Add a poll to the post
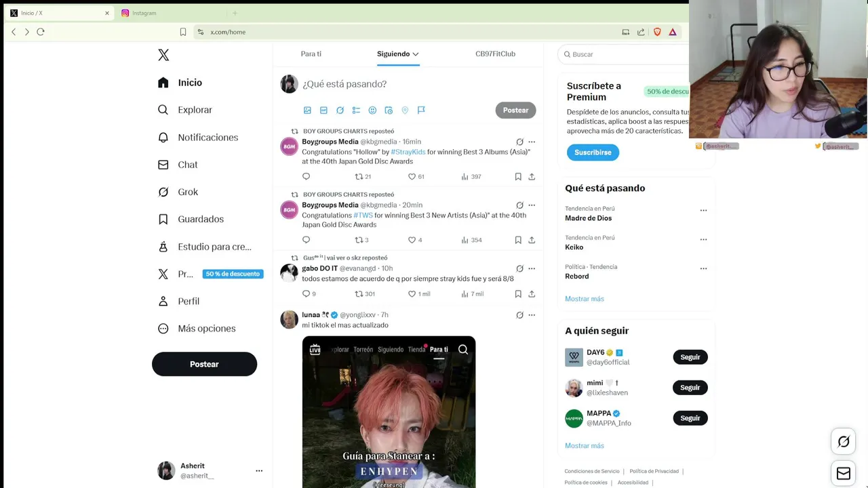 point(356,110)
